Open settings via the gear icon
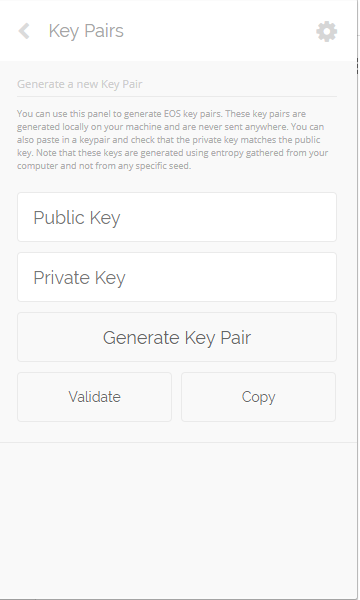 click(327, 31)
